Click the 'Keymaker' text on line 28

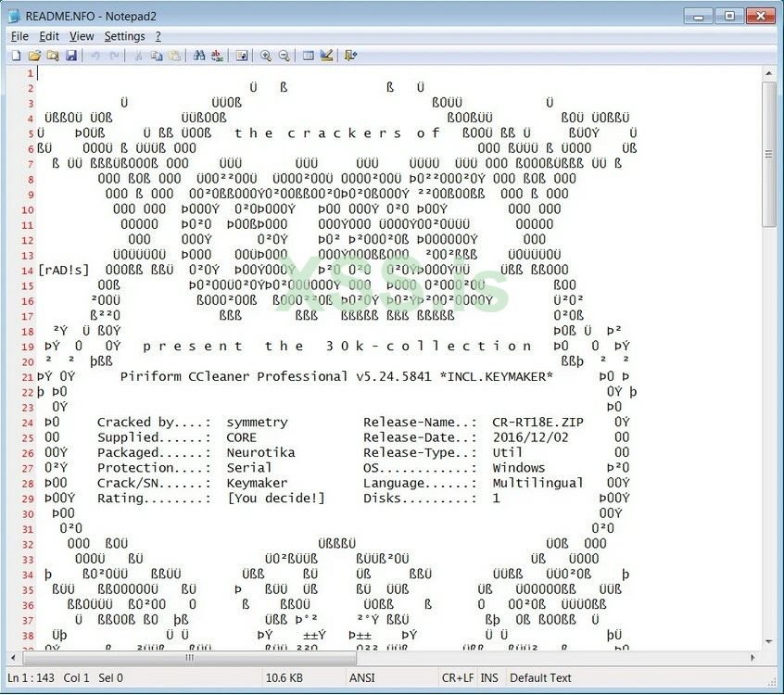[x=257, y=483]
